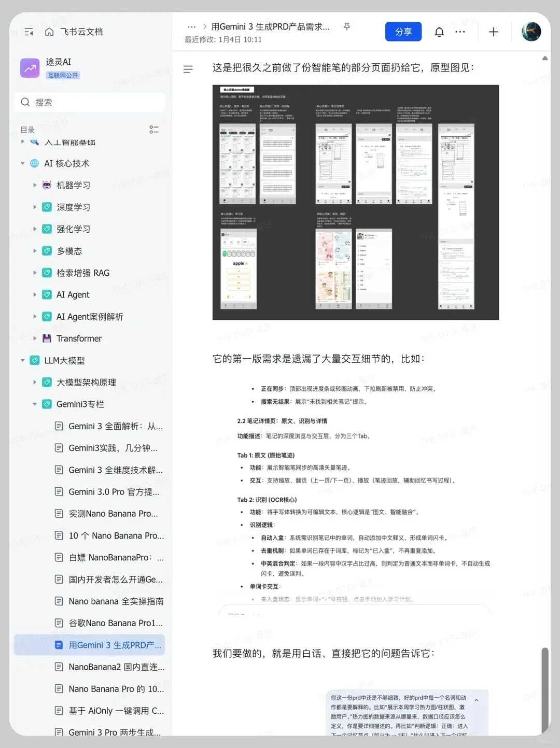Viewport: 560px width, 748px height.
Task: Collapse the LLM大模型 tree node
Action: [x=23, y=360]
